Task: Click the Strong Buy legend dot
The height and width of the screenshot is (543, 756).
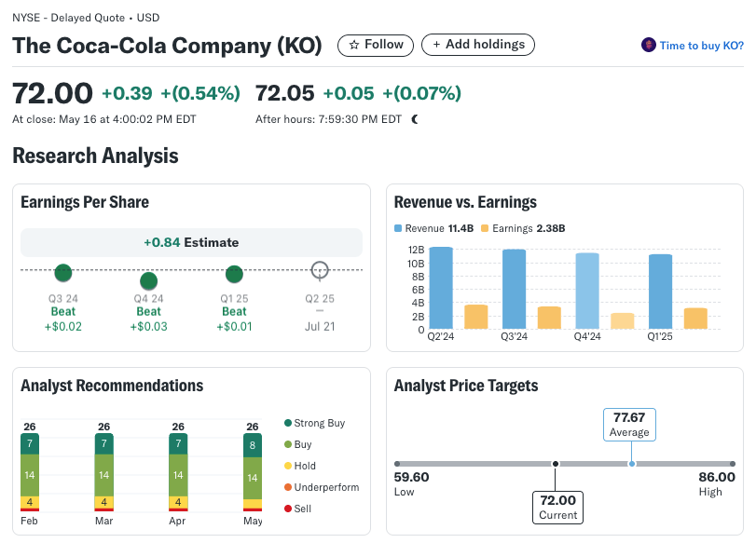Action: (288, 424)
